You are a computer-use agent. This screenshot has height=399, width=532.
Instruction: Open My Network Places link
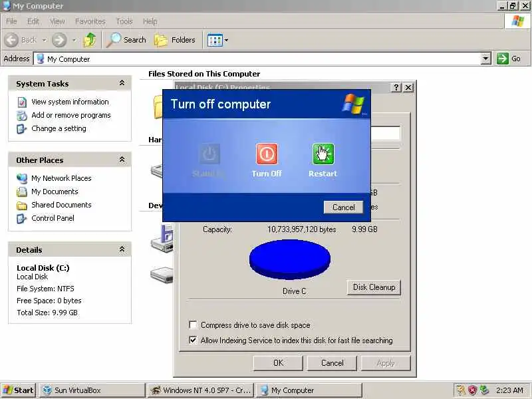61,178
